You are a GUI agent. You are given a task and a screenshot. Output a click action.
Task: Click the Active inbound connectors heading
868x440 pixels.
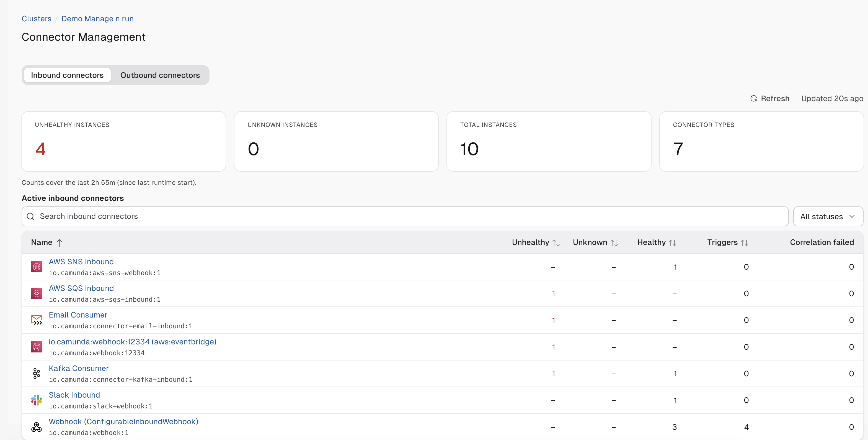tap(73, 198)
